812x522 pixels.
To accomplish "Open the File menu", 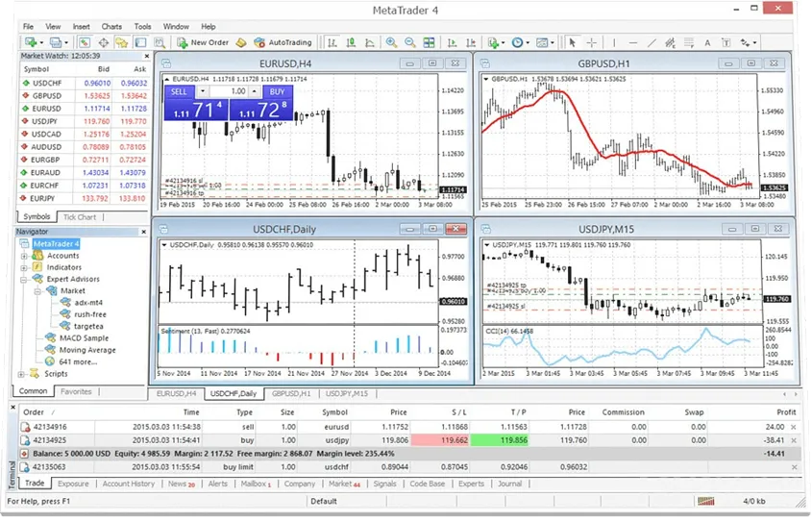I will pyautogui.click(x=28, y=26).
